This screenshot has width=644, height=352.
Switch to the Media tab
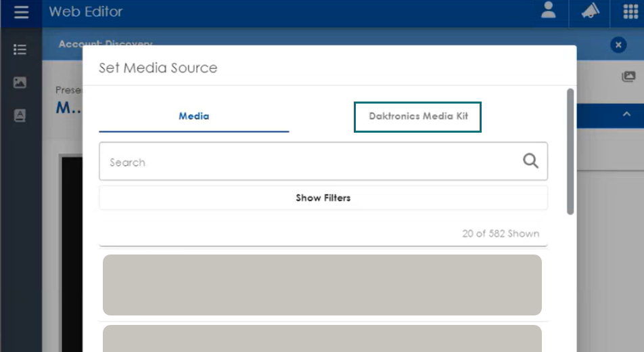pyautogui.click(x=194, y=116)
